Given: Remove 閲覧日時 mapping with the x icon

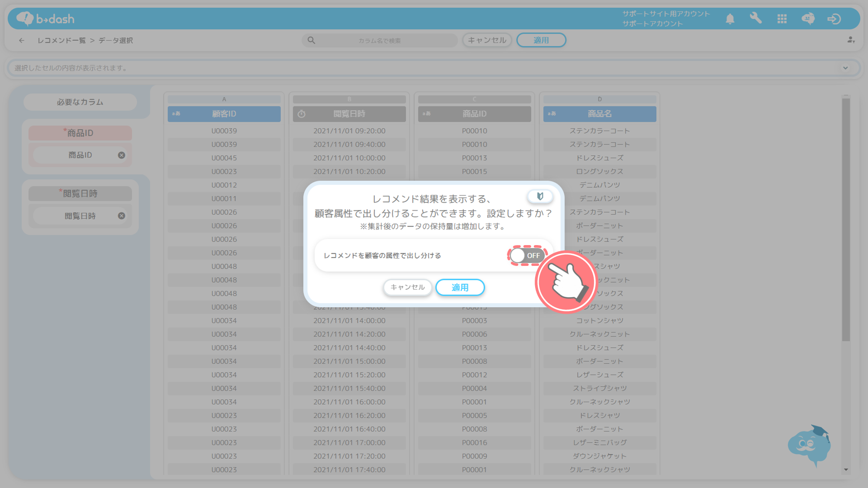Looking at the screenshot, I should coord(122,216).
